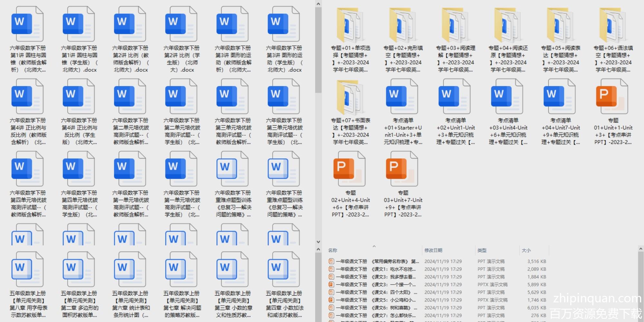This screenshot has height=322, width=644.
Task: Click the scroll-up arrow of left pane
Action: [x=318, y=4]
